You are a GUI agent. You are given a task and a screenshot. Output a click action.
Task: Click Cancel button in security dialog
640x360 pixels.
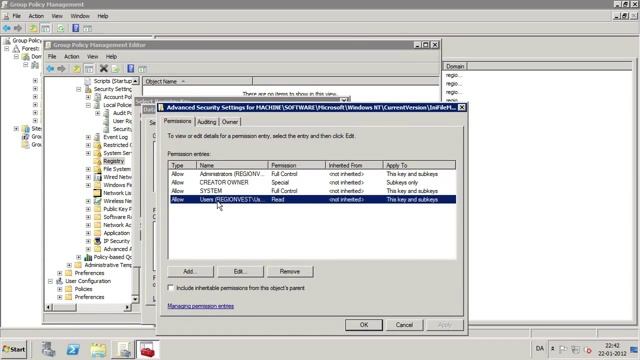coord(404,325)
